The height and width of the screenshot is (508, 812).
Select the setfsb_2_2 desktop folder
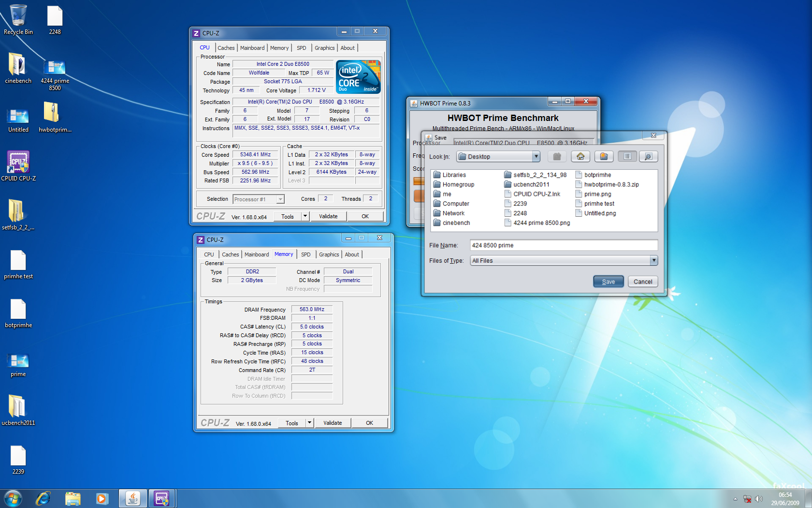coord(18,215)
